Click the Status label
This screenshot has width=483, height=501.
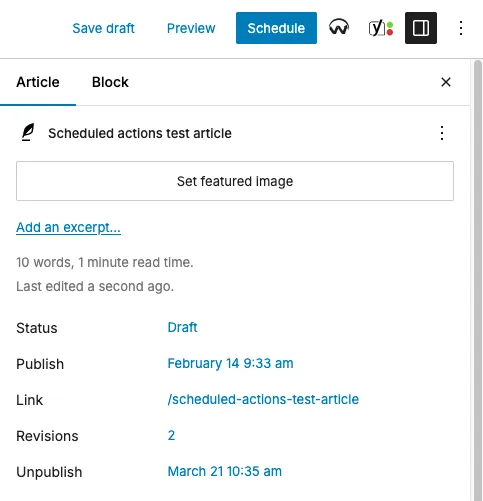pyautogui.click(x=37, y=328)
